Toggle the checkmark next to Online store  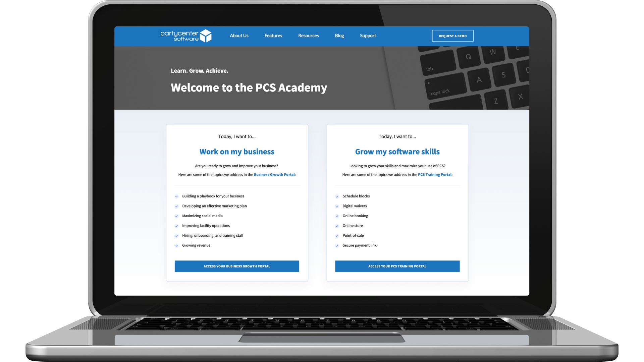337,226
